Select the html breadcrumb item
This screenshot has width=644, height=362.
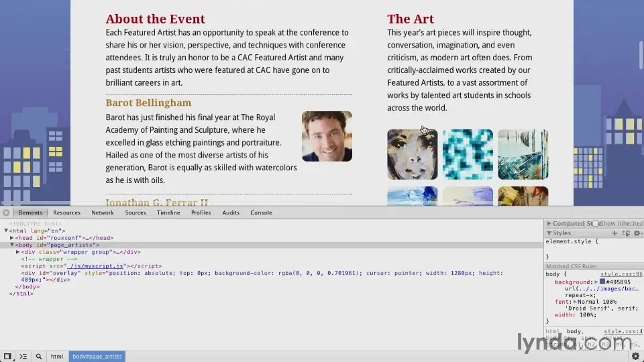tap(57, 356)
